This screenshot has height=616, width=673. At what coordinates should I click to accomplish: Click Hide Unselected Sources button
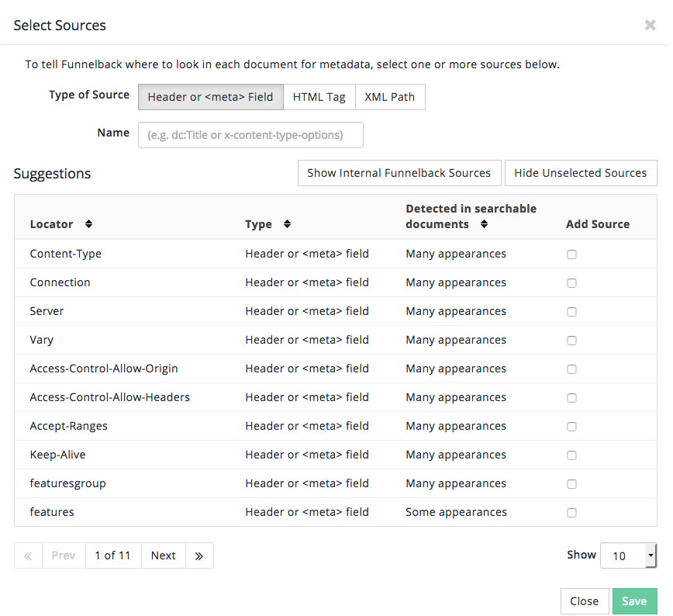[580, 173]
